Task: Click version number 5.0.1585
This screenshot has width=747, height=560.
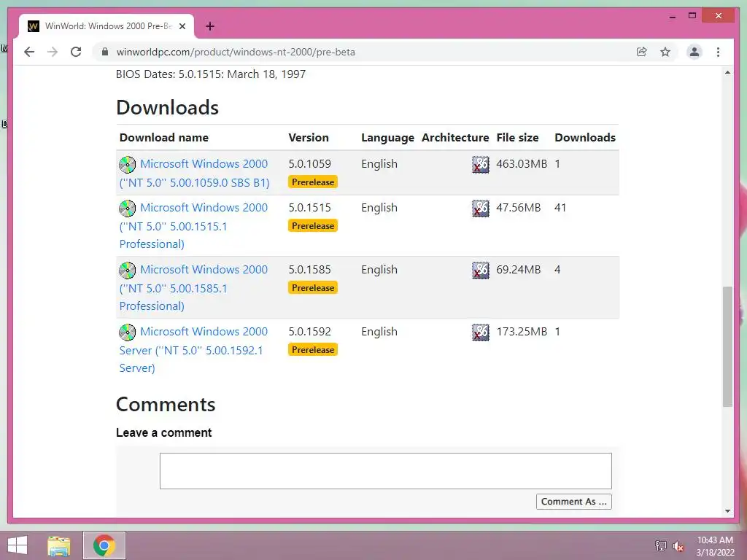Action: [x=309, y=270]
